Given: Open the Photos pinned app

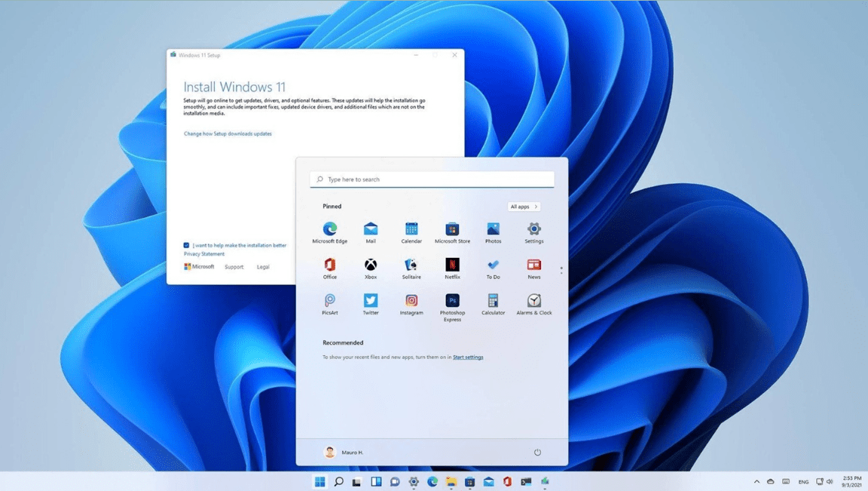Looking at the screenshot, I should 494,233.
